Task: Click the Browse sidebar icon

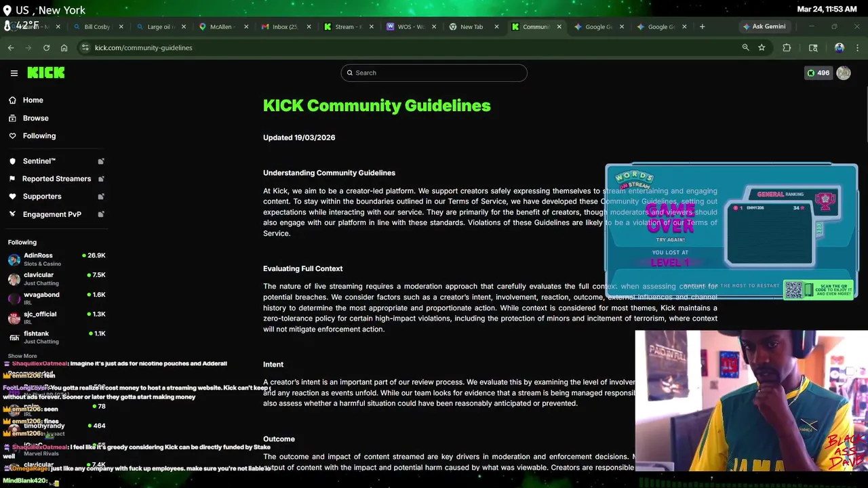Action: (12, 118)
